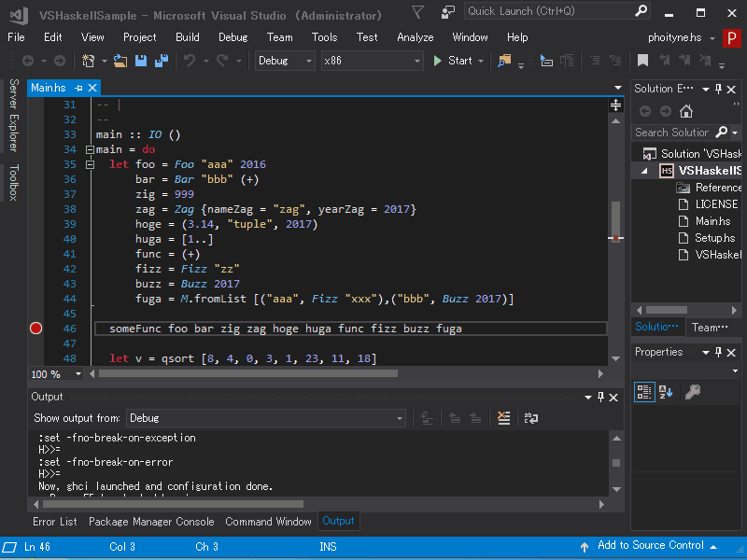Click the Alphabetical sort icon in Properties
The image size is (747, 560).
click(x=666, y=392)
